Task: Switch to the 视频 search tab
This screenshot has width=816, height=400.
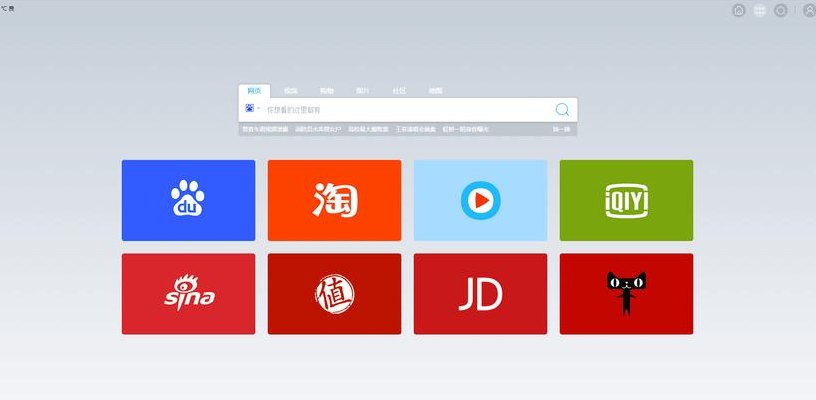Action: (290, 91)
